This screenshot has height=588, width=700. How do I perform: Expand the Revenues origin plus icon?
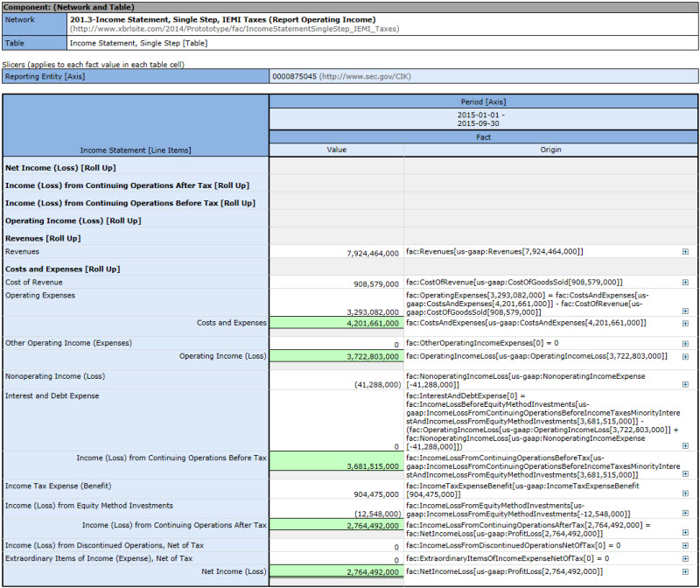[685, 252]
